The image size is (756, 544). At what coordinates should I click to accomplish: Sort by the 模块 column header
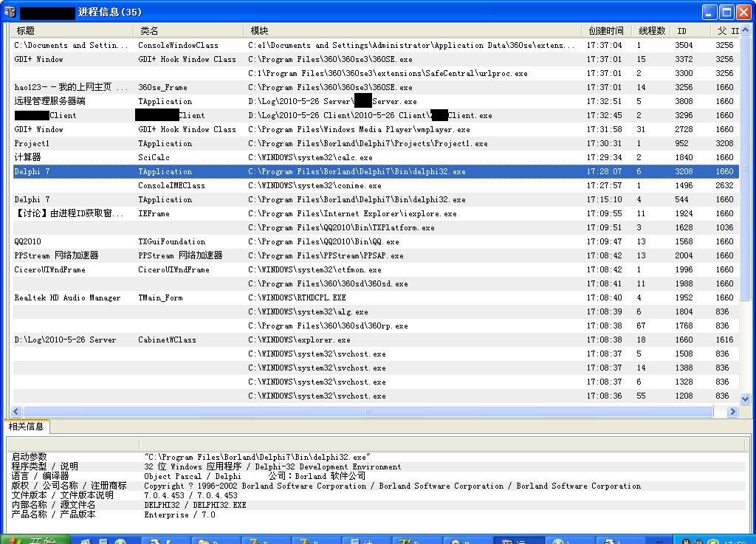coord(413,31)
